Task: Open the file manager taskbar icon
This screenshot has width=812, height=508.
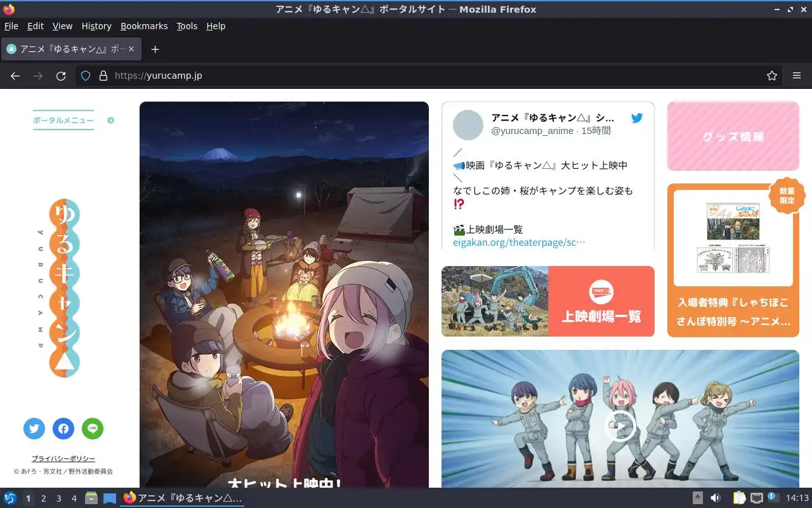Action: pos(91,498)
